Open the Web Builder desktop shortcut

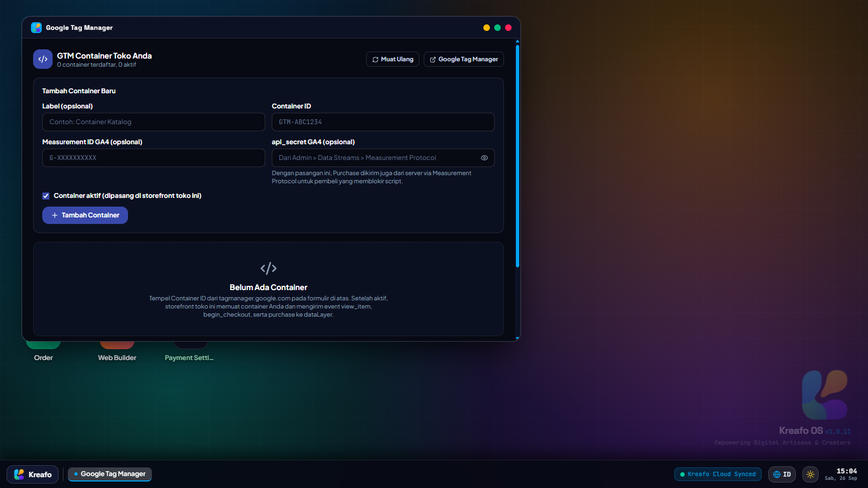117,351
